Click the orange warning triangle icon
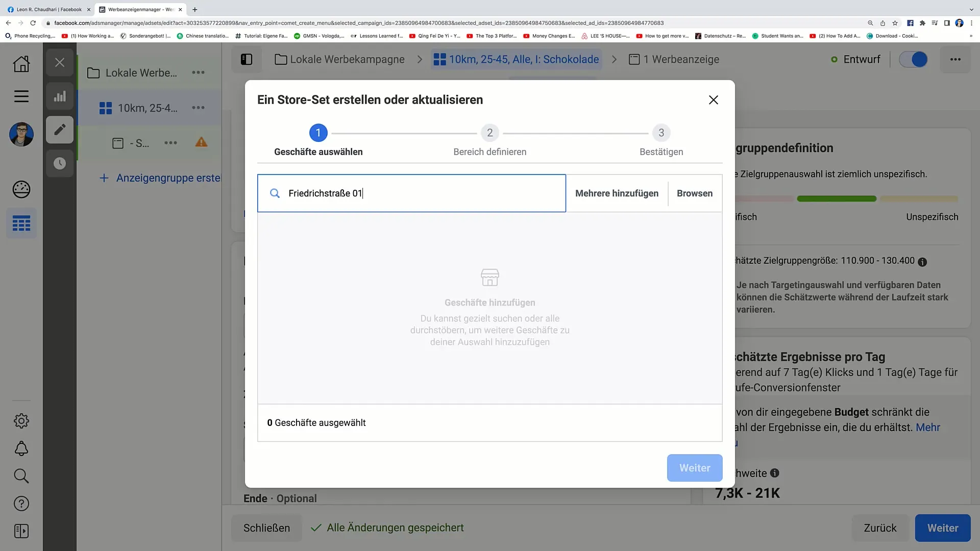This screenshot has height=551, width=980. 201,142
